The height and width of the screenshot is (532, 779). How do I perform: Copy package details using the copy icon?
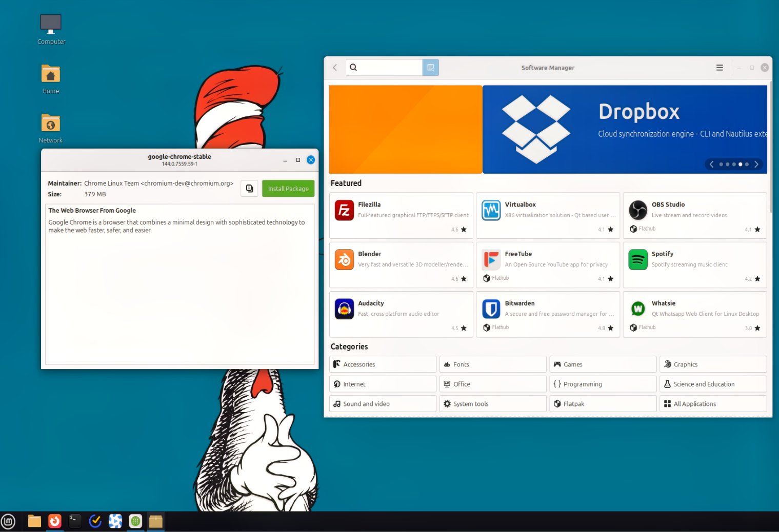pos(249,188)
